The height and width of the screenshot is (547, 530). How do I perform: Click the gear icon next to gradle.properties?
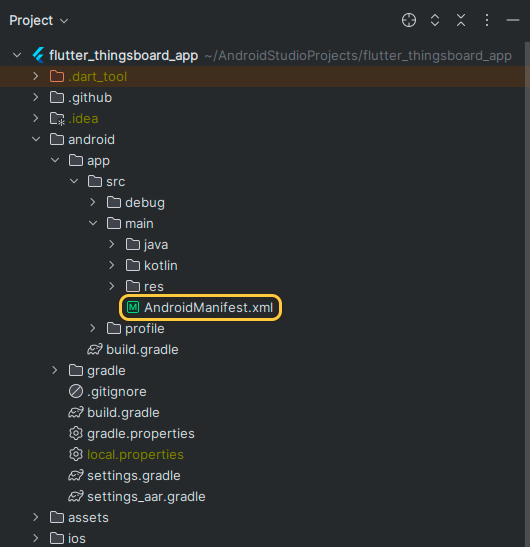[76, 433]
